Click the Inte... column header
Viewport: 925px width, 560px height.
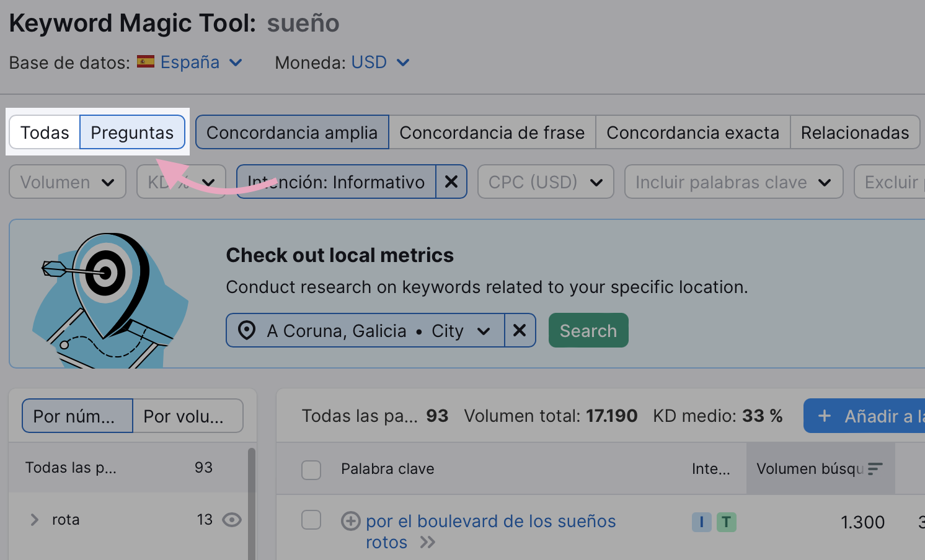(710, 469)
